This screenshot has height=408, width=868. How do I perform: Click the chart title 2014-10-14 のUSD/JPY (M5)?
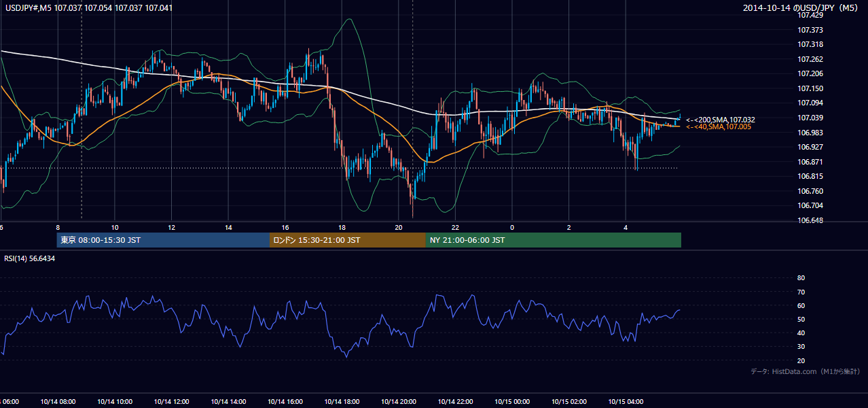coord(802,8)
